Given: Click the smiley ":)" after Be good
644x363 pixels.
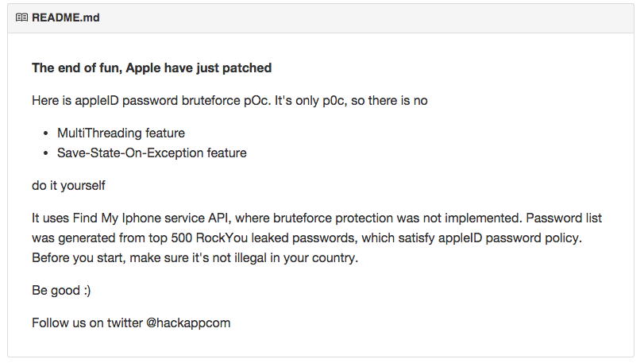Looking at the screenshot, I should pyautogui.click(x=87, y=291).
